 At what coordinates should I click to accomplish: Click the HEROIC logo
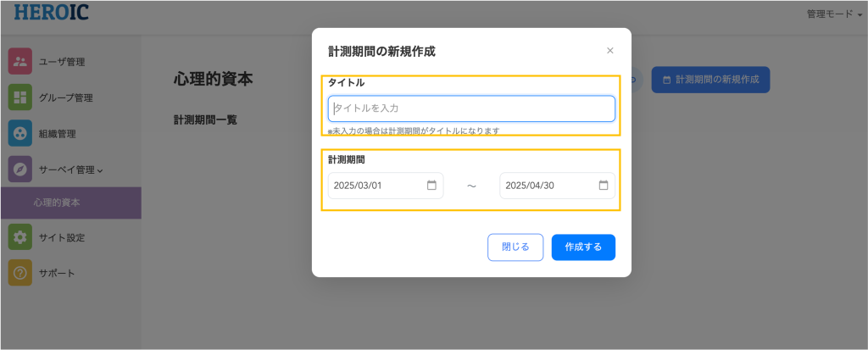click(52, 12)
